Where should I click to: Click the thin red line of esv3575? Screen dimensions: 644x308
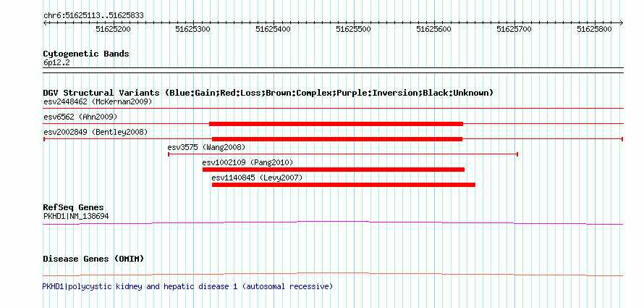coord(343,154)
